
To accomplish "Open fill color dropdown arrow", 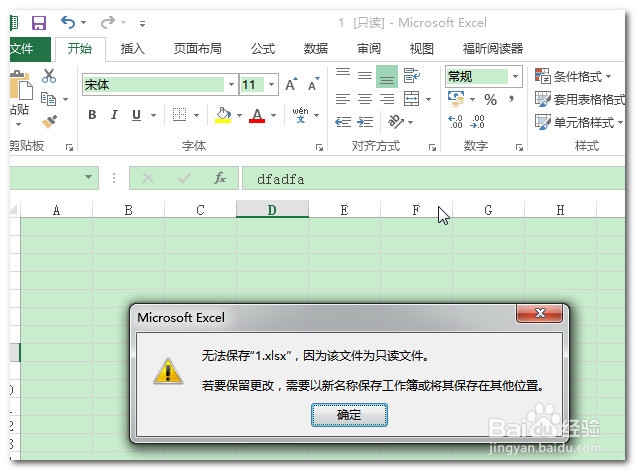I will pyautogui.click(x=239, y=116).
